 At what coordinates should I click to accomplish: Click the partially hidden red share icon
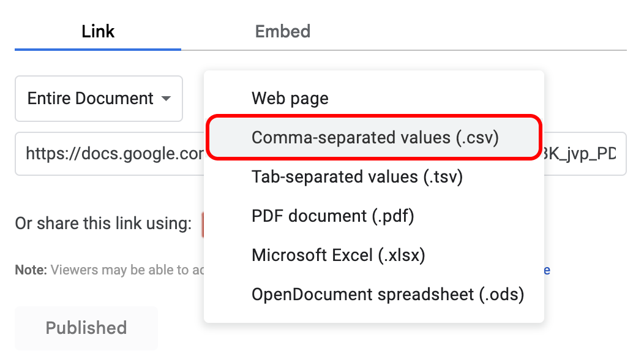point(202,224)
